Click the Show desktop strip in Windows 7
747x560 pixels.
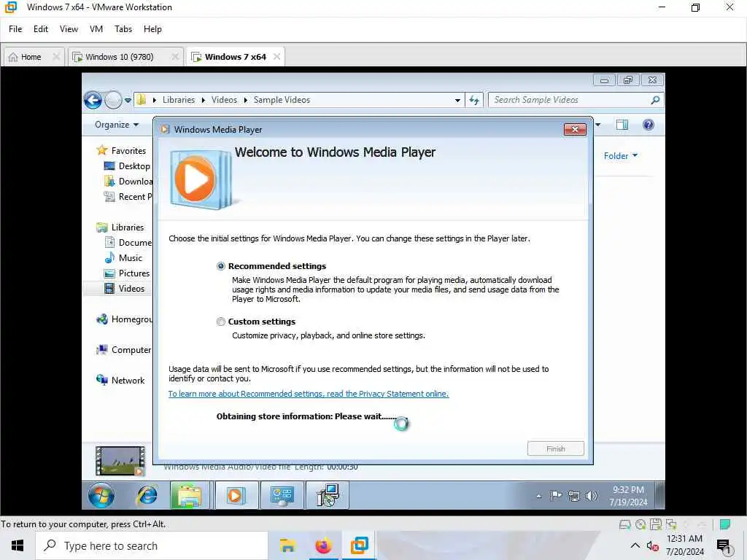[x=660, y=495]
